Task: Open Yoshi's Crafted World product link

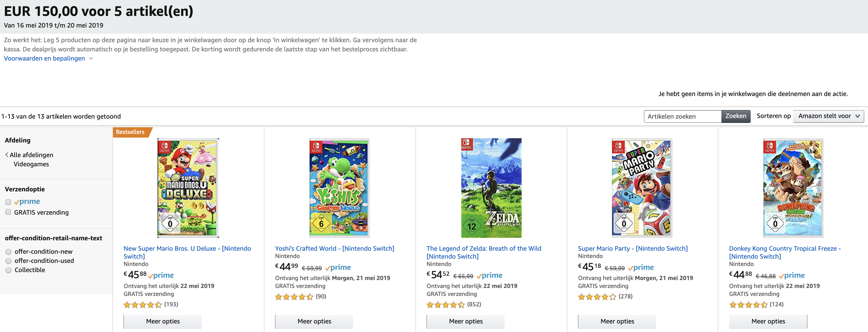Action: click(334, 248)
